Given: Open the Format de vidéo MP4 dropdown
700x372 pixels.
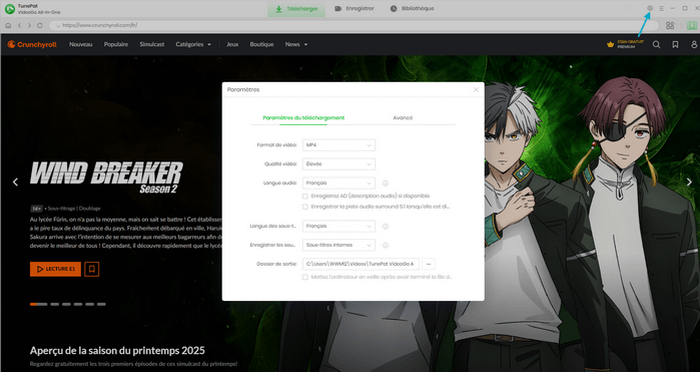Looking at the screenshot, I should (x=339, y=145).
